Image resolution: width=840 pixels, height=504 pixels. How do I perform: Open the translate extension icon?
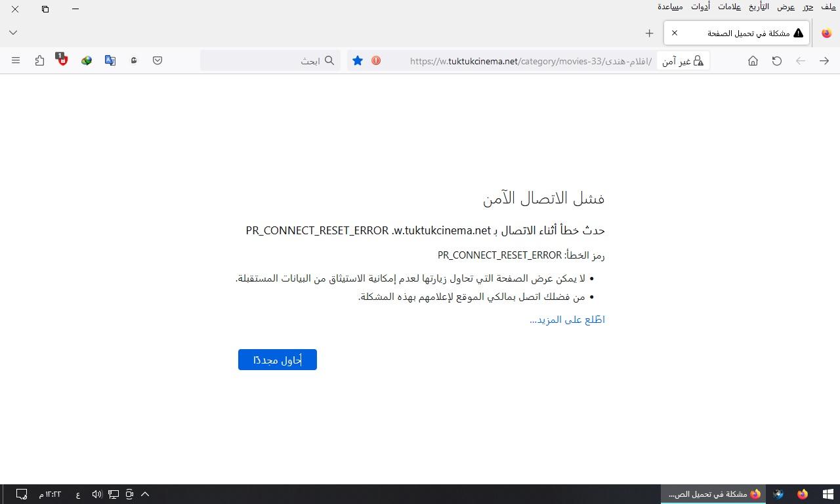tap(110, 60)
